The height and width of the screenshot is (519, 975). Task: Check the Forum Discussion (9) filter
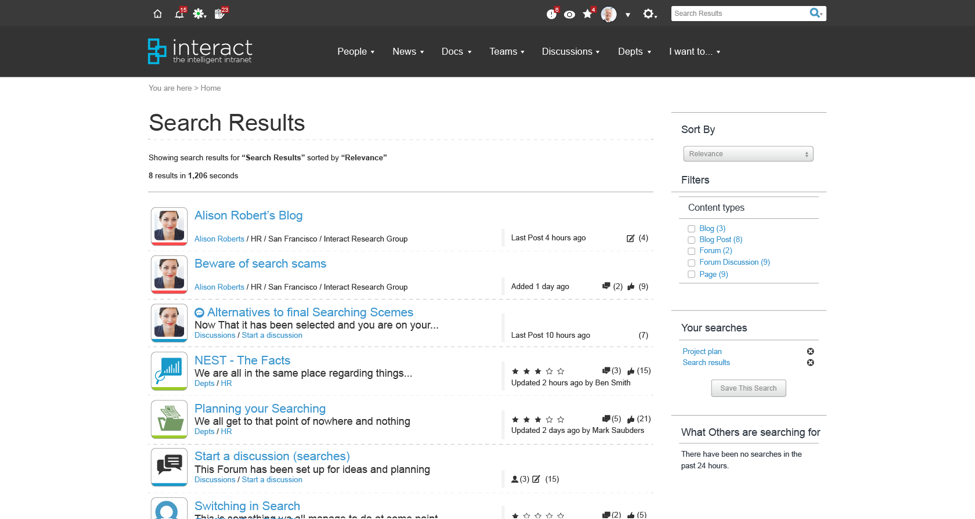pyautogui.click(x=691, y=263)
